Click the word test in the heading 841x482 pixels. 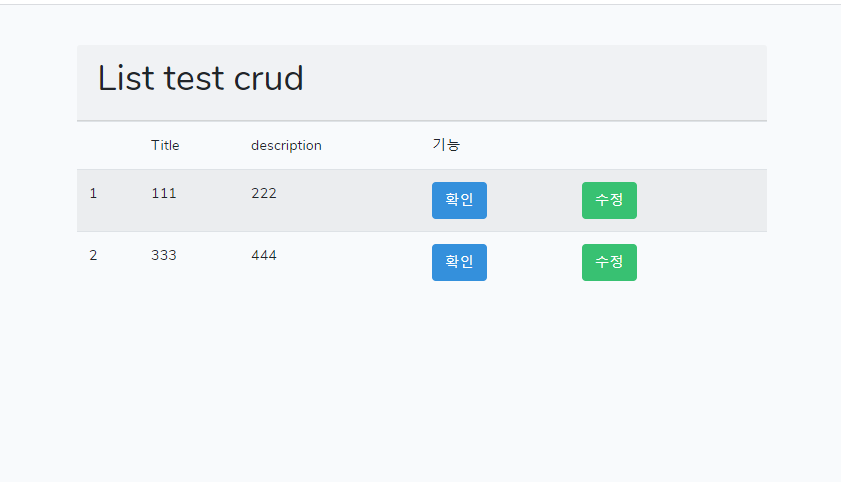(x=195, y=78)
